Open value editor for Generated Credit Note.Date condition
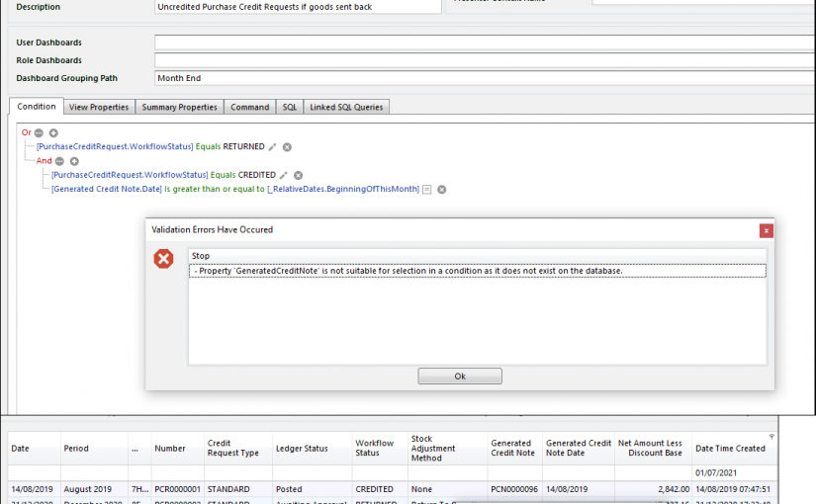 click(426, 190)
